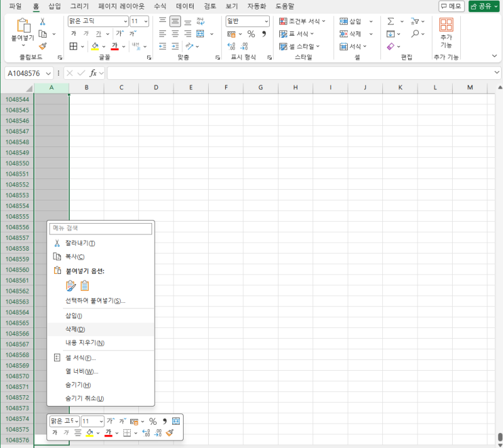The width and height of the screenshot is (503, 448).
Task: Select column header B
Action: pyautogui.click(x=86, y=87)
